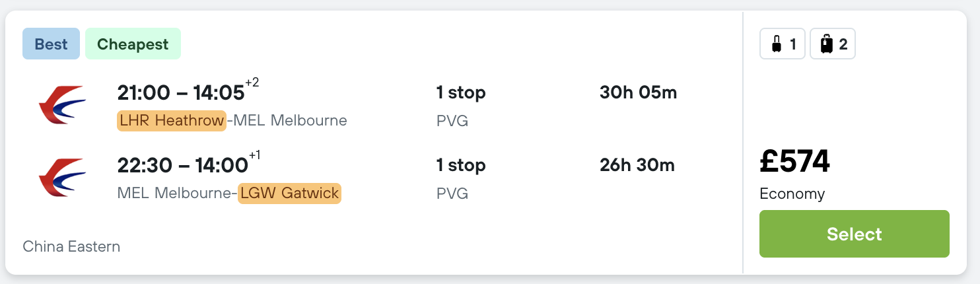Click the China Eastern logo on outbound flight
Image resolution: width=980 pixels, height=284 pixels.
(x=63, y=105)
